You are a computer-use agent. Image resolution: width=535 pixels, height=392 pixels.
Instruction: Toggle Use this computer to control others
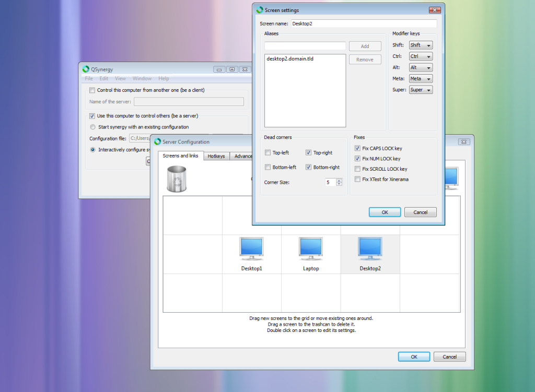[92, 116]
